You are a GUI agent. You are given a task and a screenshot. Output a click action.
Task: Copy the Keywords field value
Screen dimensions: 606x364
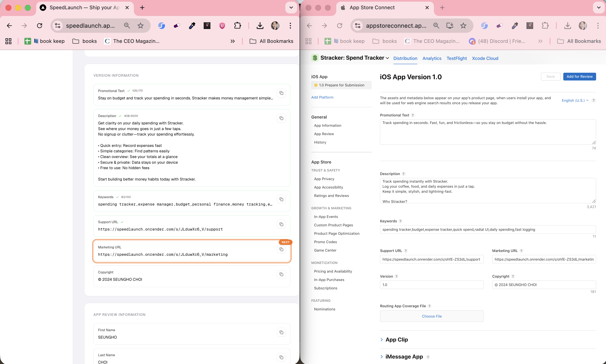281,199
